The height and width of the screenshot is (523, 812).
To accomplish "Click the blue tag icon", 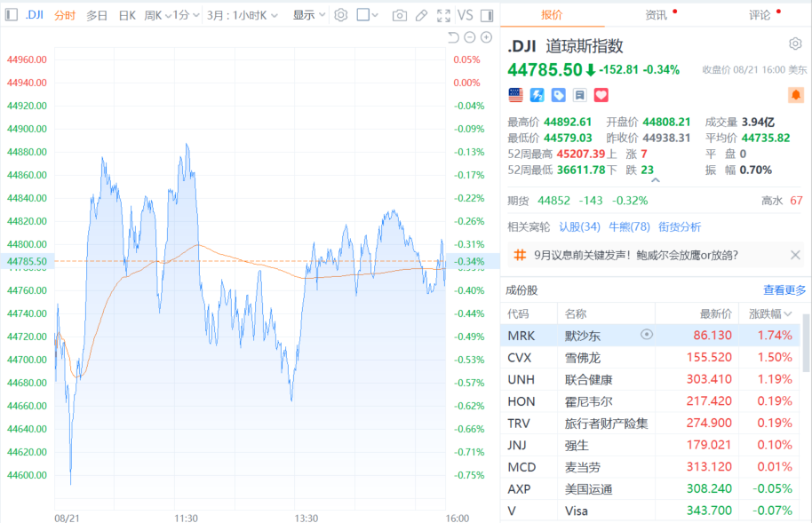I will pyautogui.click(x=558, y=95).
